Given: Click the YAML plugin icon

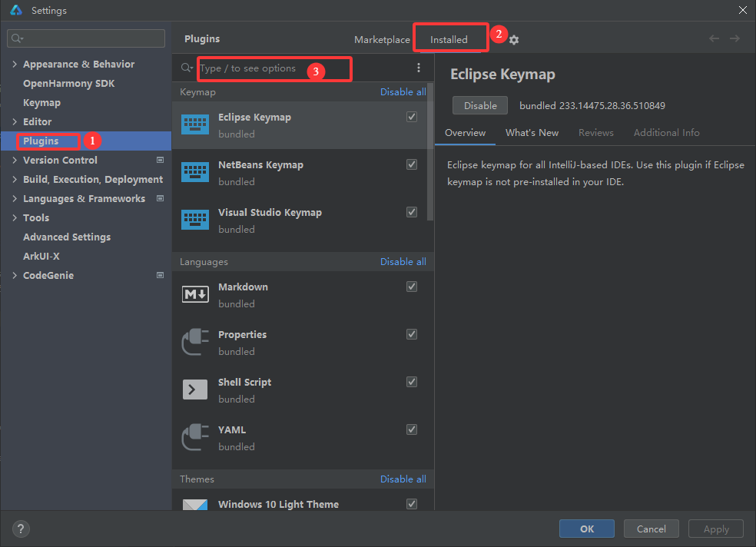Looking at the screenshot, I should point(195,437).
